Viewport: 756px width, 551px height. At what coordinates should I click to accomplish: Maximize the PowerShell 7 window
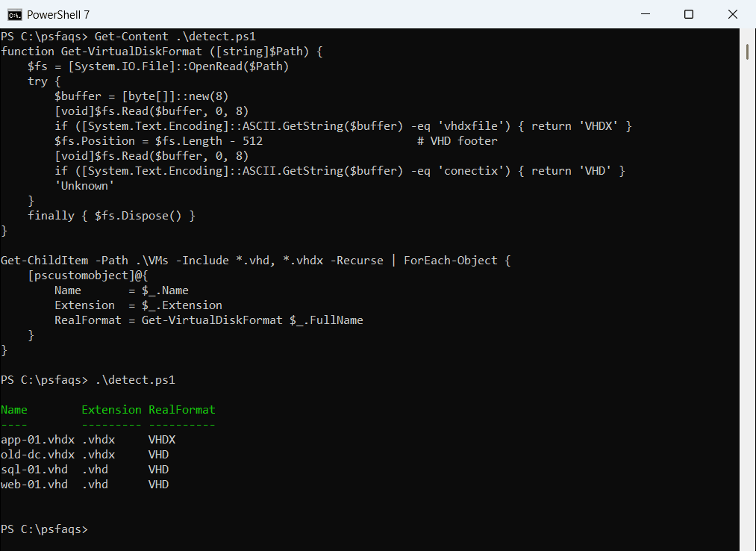(689, 14)
